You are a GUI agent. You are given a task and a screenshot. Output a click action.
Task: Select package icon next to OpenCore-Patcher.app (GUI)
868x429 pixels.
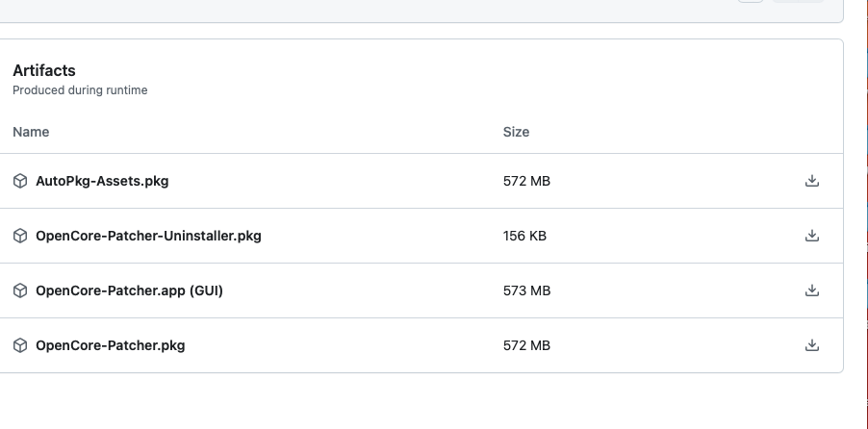[x=20, y=290]
